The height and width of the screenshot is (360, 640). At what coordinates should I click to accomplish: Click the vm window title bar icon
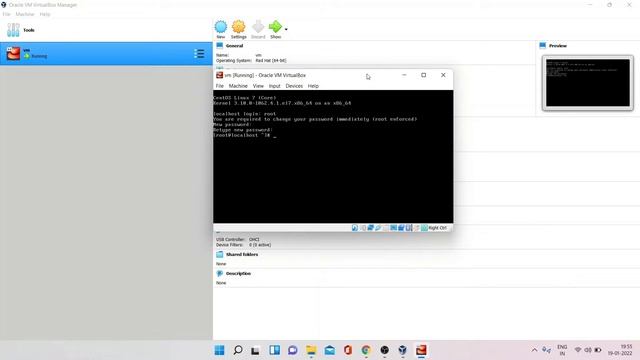click(x=220, y=75)
